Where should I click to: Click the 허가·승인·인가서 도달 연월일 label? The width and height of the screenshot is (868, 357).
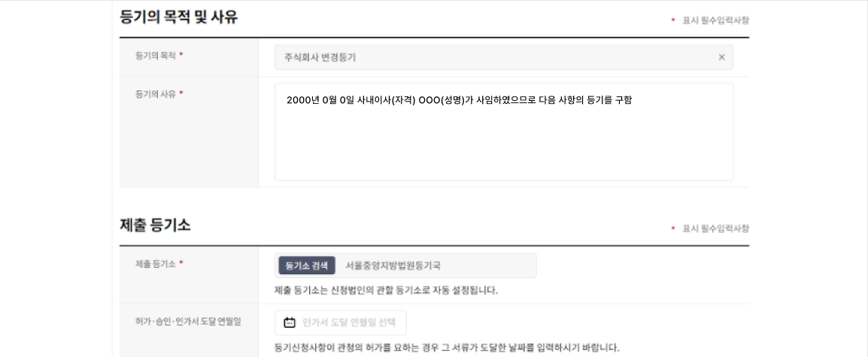click(188, 322)
